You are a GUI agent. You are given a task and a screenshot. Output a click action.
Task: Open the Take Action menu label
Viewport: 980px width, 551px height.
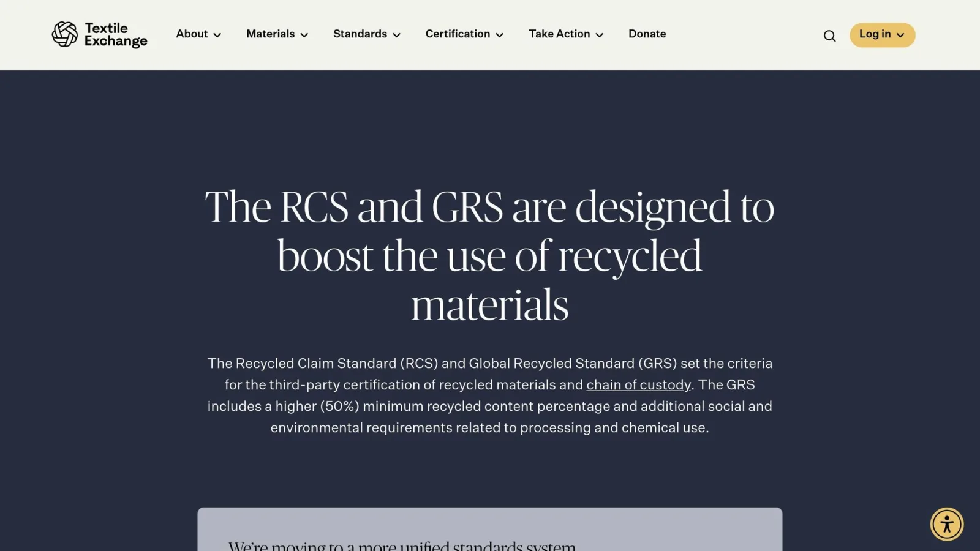559,34
